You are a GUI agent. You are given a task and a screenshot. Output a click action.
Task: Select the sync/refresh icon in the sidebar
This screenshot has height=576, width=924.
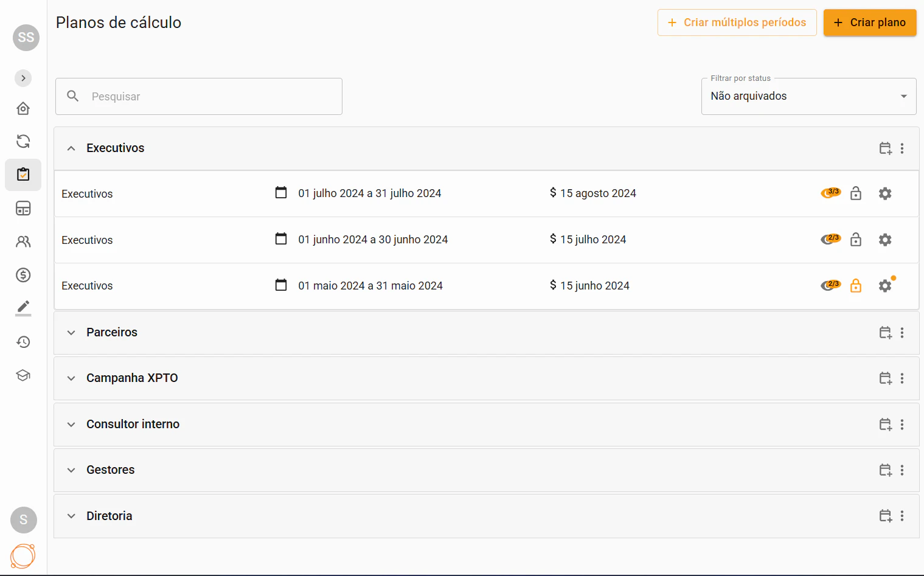[23, 141]
